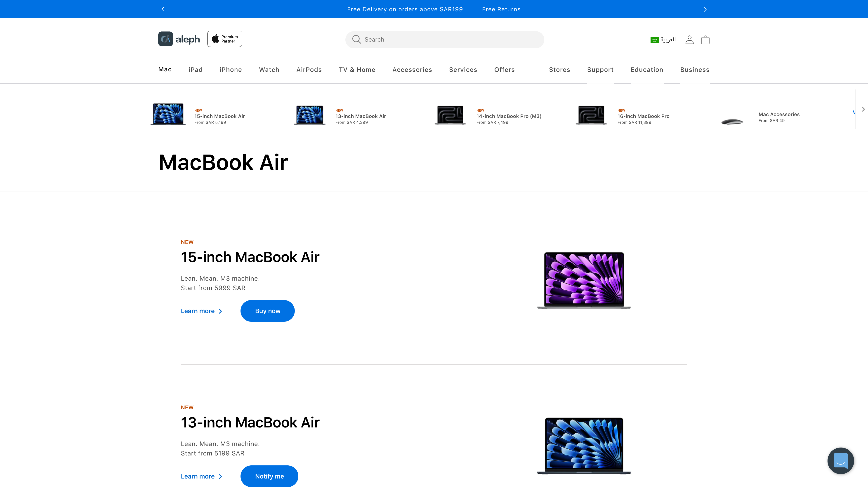Click Notify me for 13-inch MacBook Air

(x=269, y=476)
